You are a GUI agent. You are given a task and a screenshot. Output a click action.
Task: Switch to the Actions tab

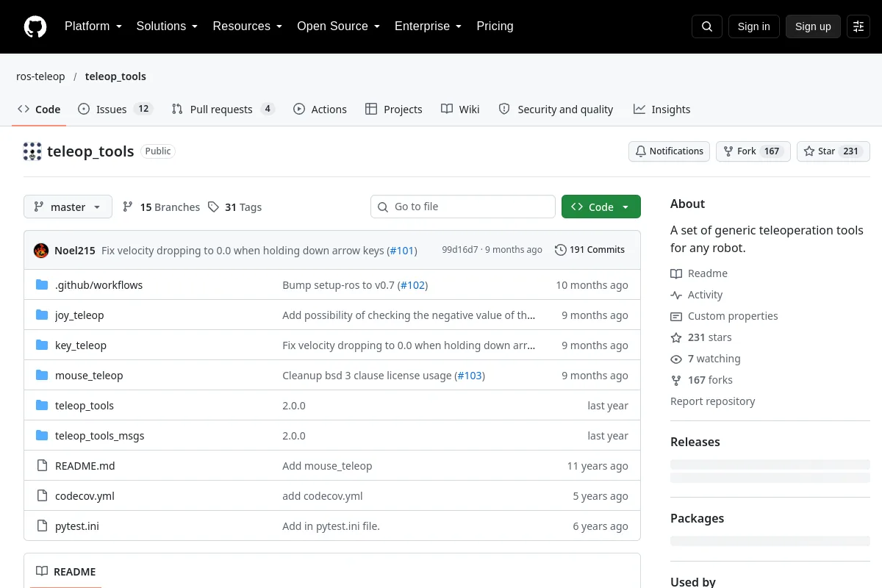coord(320,109)
